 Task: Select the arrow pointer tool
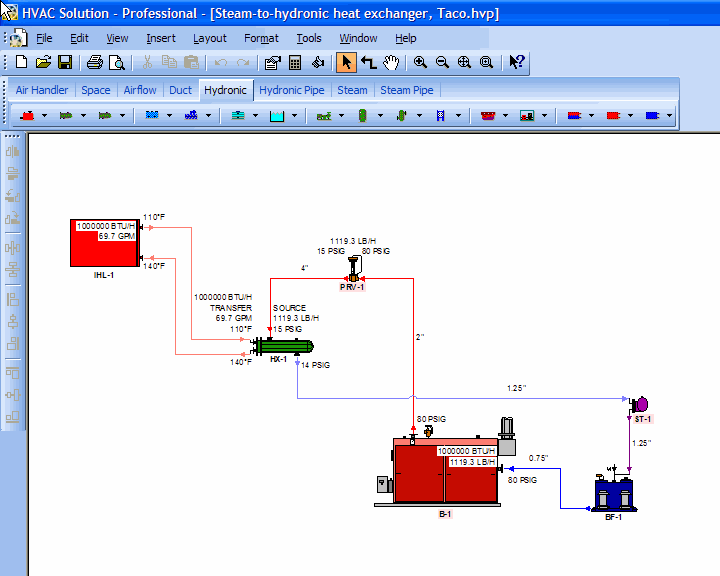347,62
